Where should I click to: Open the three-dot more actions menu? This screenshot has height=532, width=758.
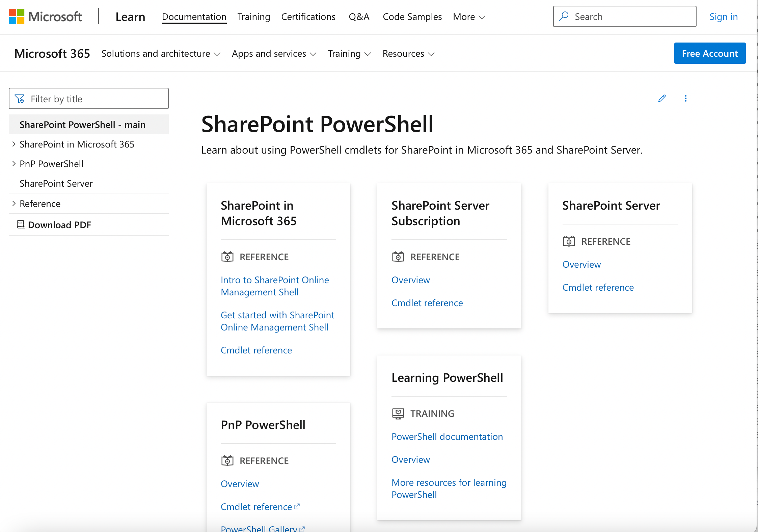click(685, 98)
